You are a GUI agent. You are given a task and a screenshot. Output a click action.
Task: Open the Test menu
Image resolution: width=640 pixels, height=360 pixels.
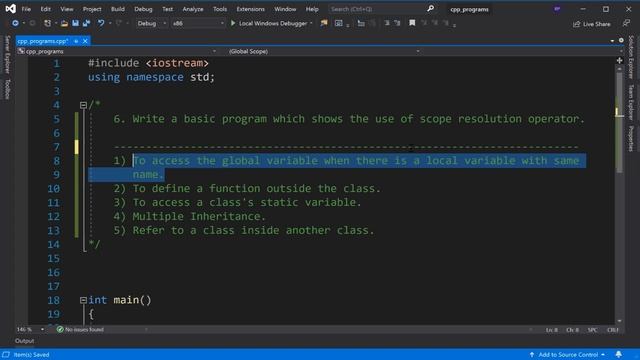pos(167,9)
